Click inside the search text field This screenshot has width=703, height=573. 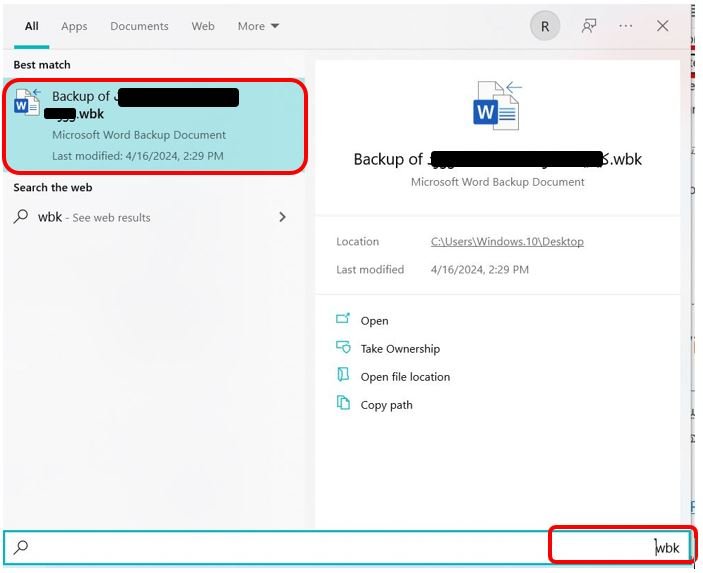[x=348, y=547]
